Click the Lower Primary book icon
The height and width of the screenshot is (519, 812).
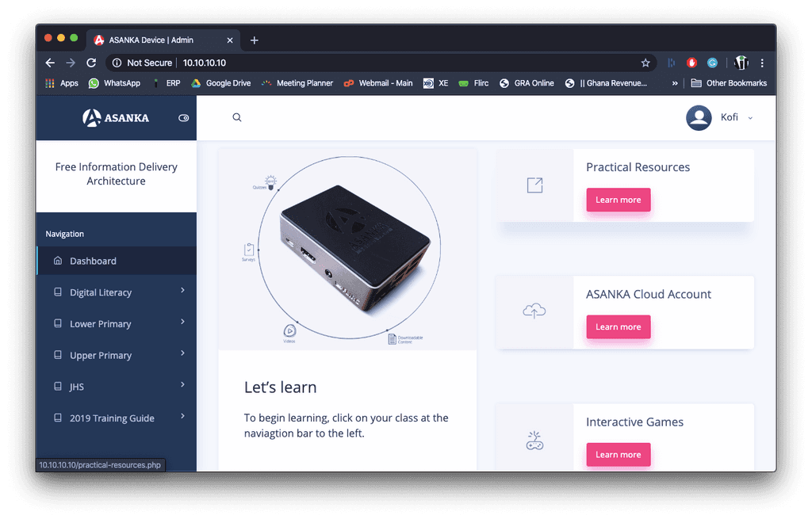click(58, 323)
